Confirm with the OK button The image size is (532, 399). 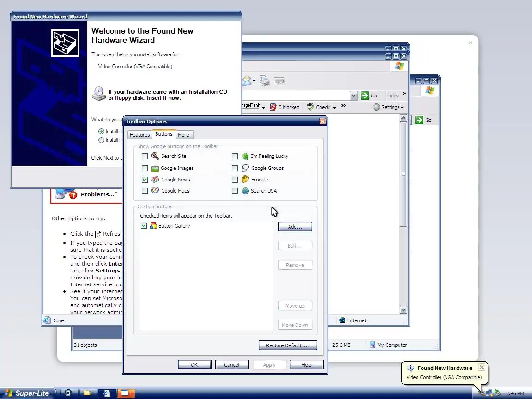[x=194, y=365]
